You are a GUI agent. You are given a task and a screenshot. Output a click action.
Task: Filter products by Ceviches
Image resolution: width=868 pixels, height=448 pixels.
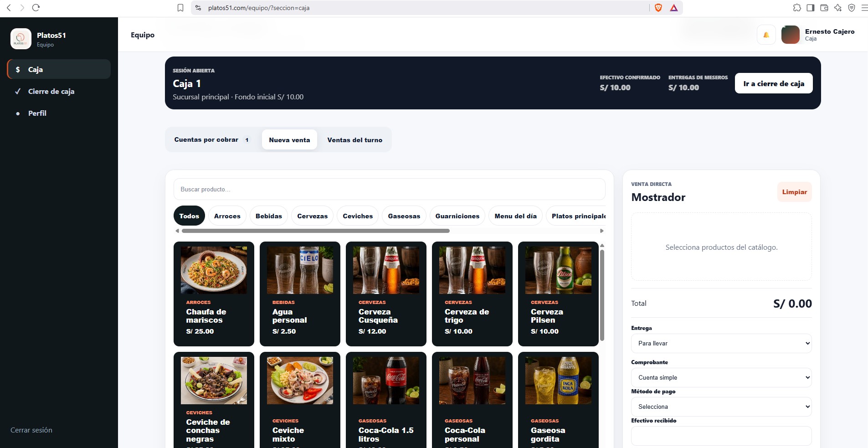(x=358, y=216)
